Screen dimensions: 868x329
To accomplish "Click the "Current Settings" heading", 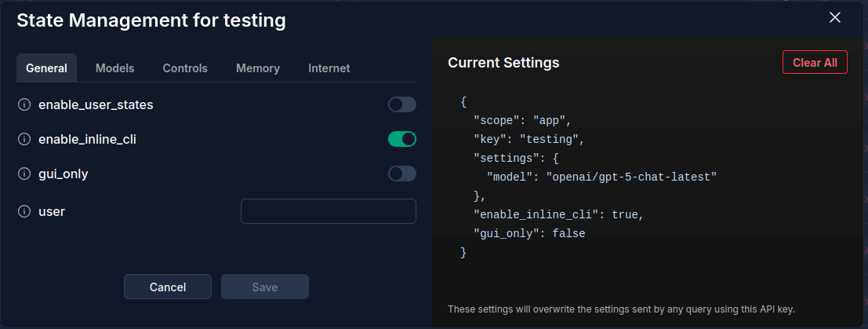I will tap(503, 63).
